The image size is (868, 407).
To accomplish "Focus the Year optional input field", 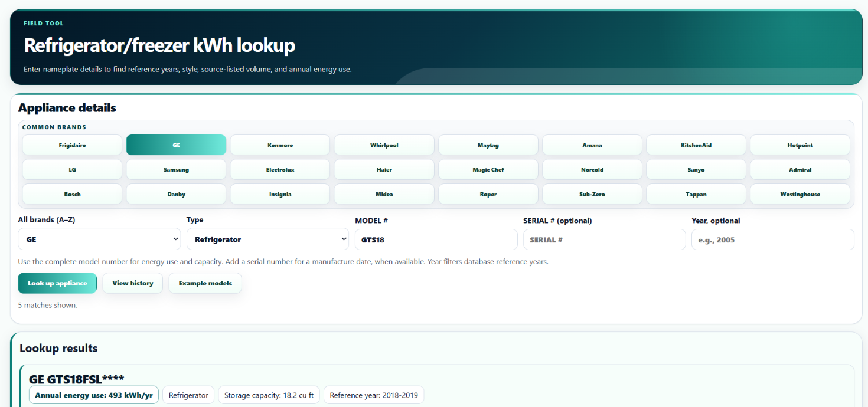I will 772,239.
